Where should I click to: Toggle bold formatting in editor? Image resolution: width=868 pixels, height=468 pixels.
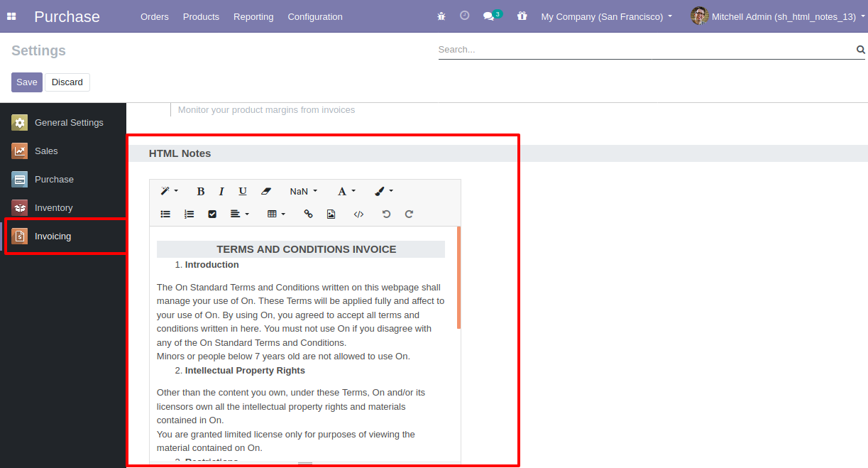201,191
